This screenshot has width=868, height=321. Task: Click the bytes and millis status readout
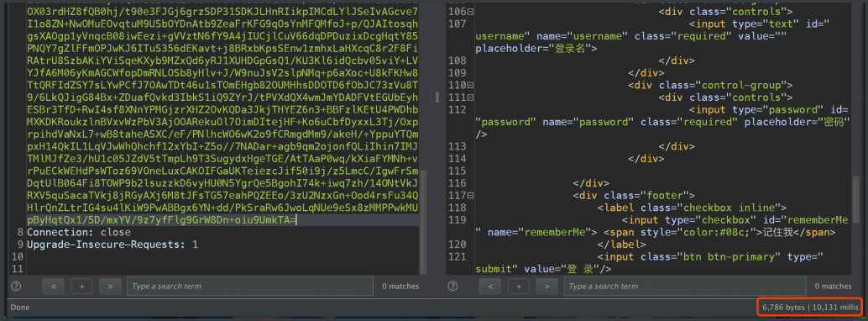(810, 307)
